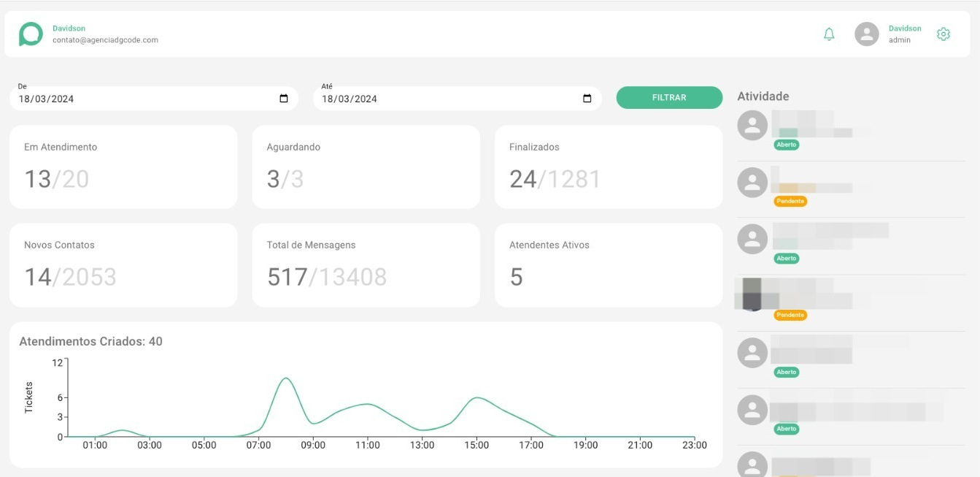Image resolution: width=980 pixels, height=477 pixels.
Task: Toggle the Aberto badge on the third activity
Action: pyautogui.click(x=788, y=258)
